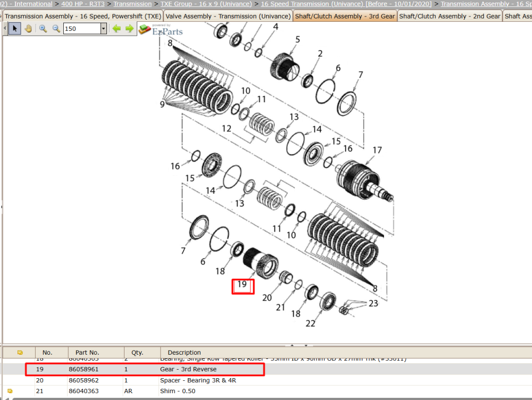
Task: Click callout 19 in the diagram
Action: pyautogui.click(x=242, y=284)
